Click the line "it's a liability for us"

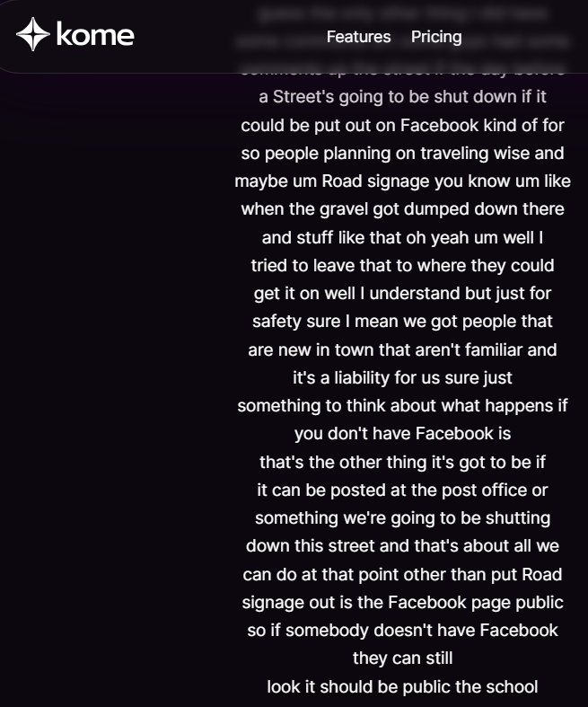(x=402, y=378)
